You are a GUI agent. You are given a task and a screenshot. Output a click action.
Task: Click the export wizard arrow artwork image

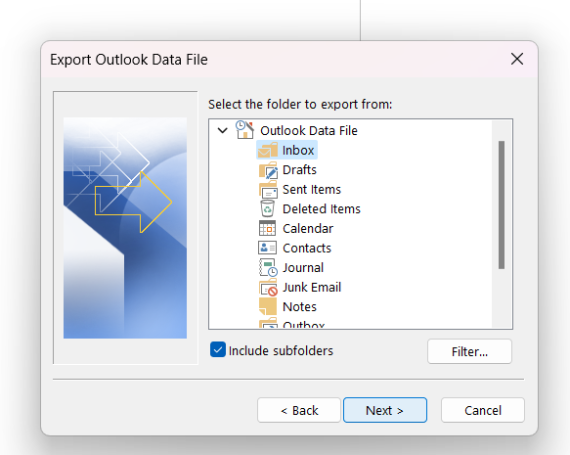[x=125, y=228]
